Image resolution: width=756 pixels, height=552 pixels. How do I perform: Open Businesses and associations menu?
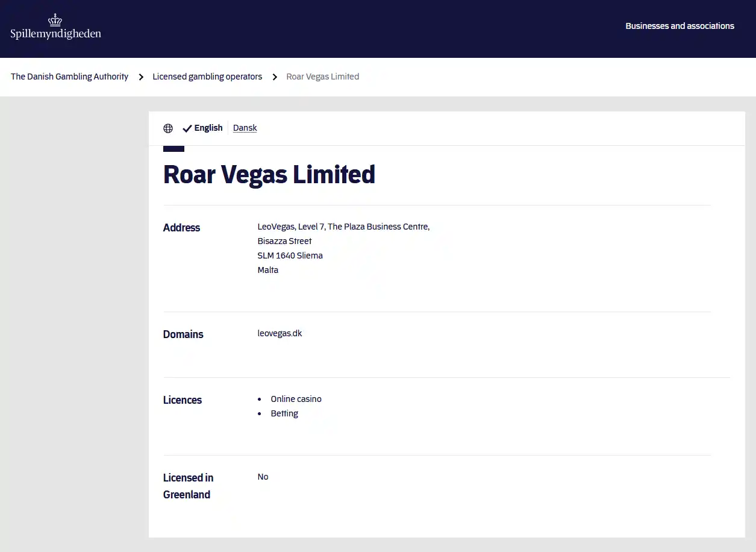point(679,26)
